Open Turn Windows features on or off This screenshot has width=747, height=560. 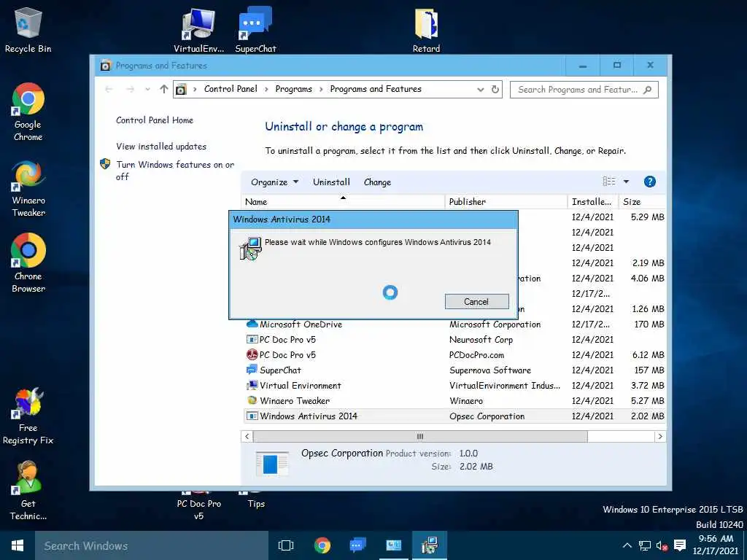tap(174, 170)
